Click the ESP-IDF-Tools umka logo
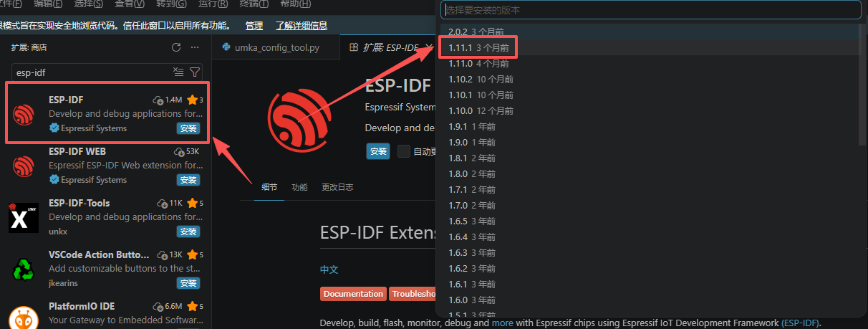 [x=24, y=217]
